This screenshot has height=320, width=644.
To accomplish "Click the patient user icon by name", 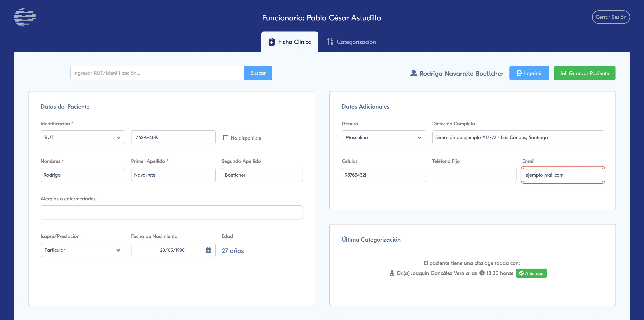I will coord(414,73).
